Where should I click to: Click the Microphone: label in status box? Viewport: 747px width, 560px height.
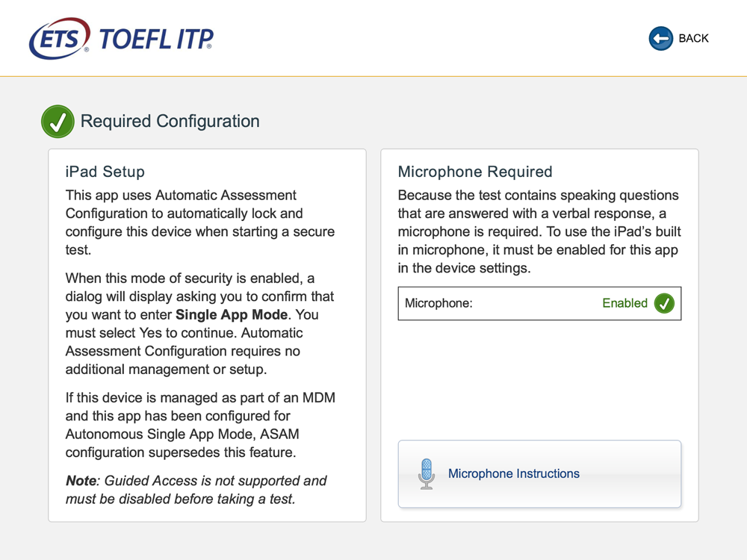[438, 303]
